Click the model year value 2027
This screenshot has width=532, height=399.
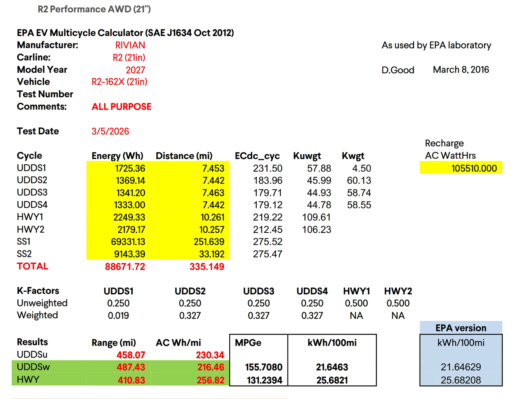(135, 70)
